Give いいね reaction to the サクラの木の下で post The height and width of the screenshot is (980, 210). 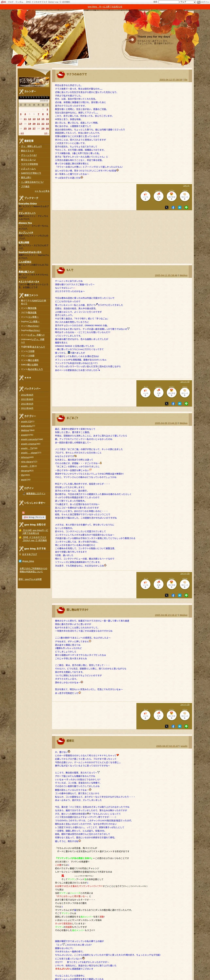(145, 196)
